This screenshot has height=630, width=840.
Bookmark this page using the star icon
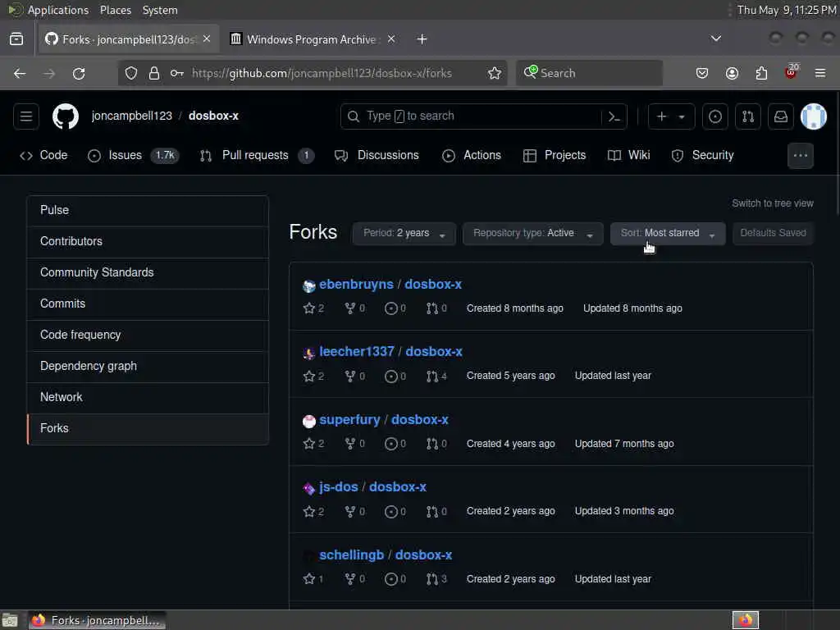pos(495,73)
